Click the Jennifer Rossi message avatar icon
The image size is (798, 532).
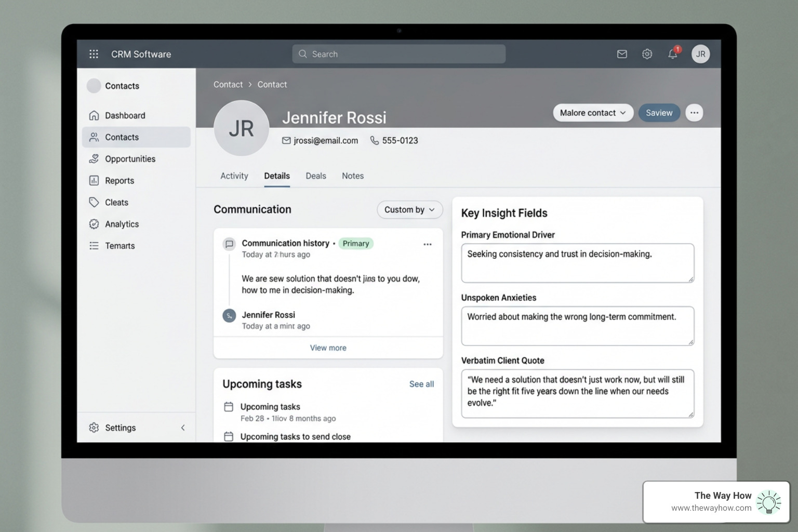pos(229,316)
